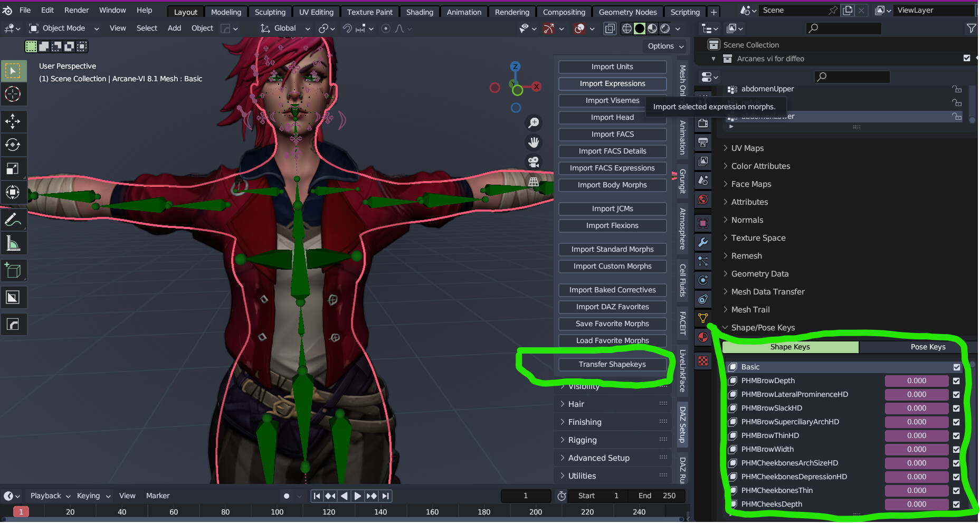
Task: Switch to solid viewport shading
Action: (640, 28)
